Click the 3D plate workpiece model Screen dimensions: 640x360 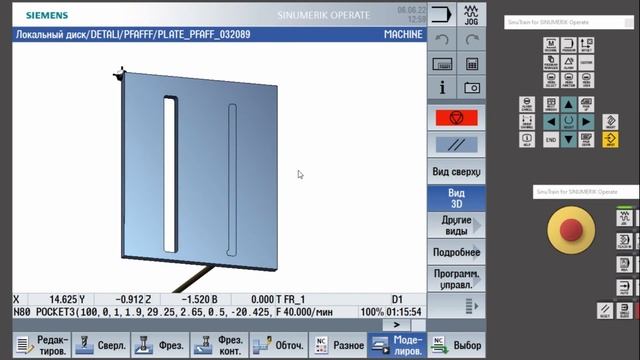199,171
